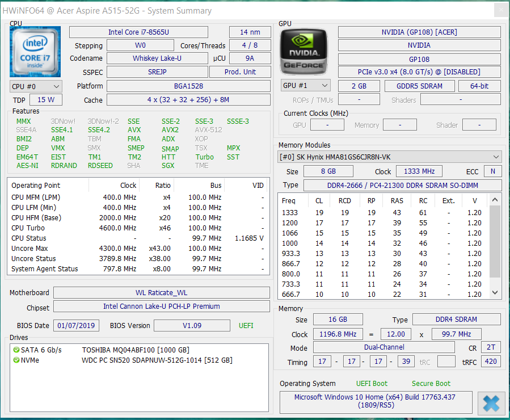Click the Prod. Unit field
The height and width of the screenshot is (420, 510).
(241, 72)
